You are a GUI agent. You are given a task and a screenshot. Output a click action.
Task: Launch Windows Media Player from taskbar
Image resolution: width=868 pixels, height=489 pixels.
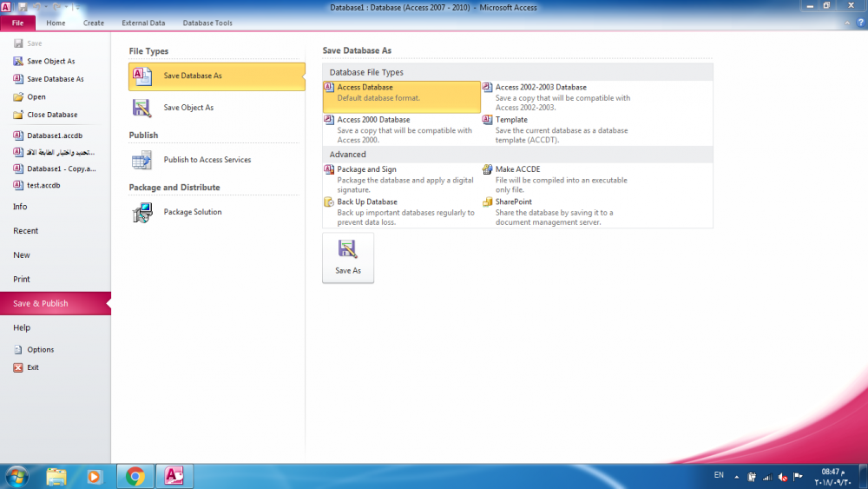pos(95,476)
